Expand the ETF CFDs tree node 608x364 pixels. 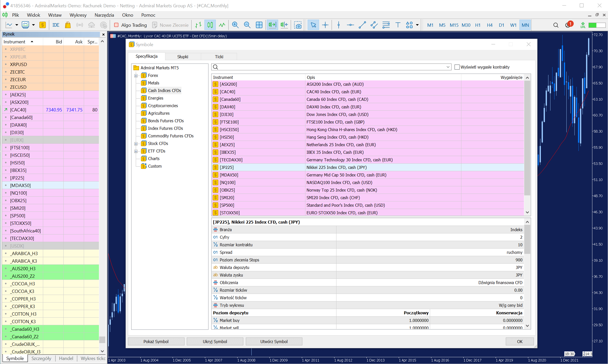coord(136,151)
